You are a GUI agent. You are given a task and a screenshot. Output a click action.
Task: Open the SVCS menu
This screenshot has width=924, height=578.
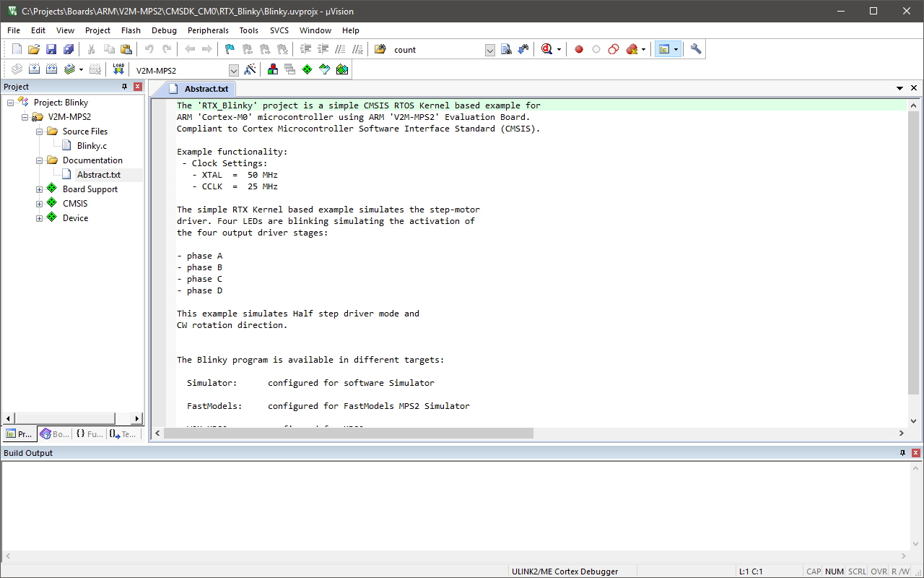click(279, 30)
